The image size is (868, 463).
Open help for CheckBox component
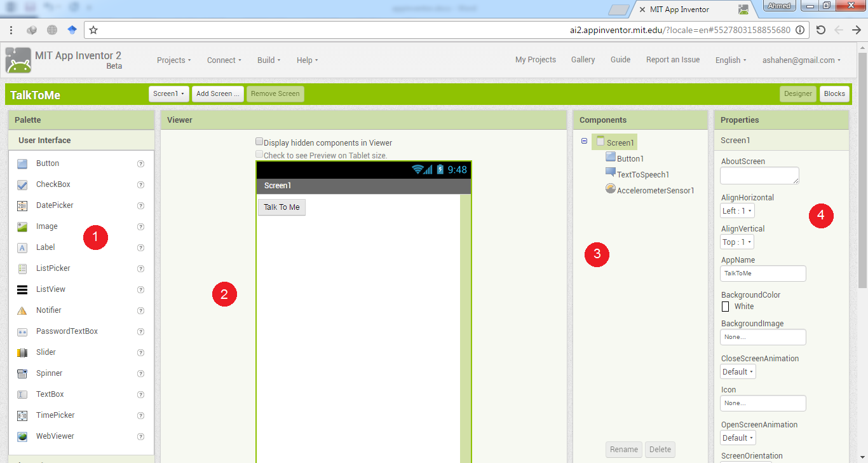pyautogui.click(x=141, y=185)
